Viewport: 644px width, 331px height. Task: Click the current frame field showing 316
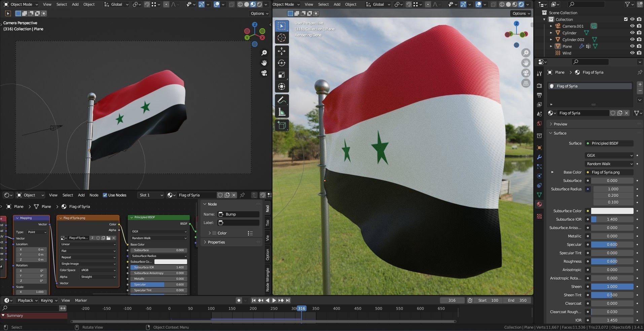pyautogui.click(x=452, y=300)
